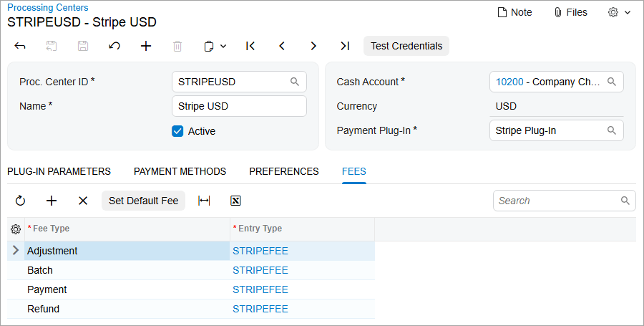644x326 pixels.
Task: Click the grid search magnifier icon
Action: (x=625, y=201)
